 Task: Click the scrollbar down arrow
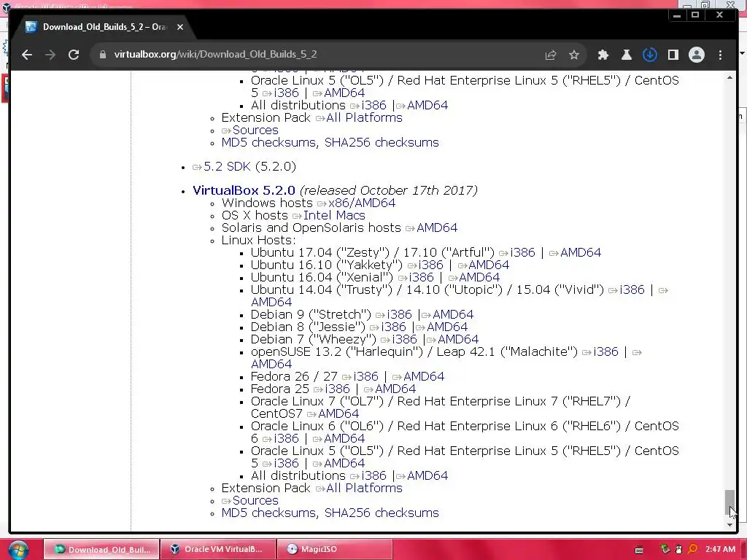[729, 525]
